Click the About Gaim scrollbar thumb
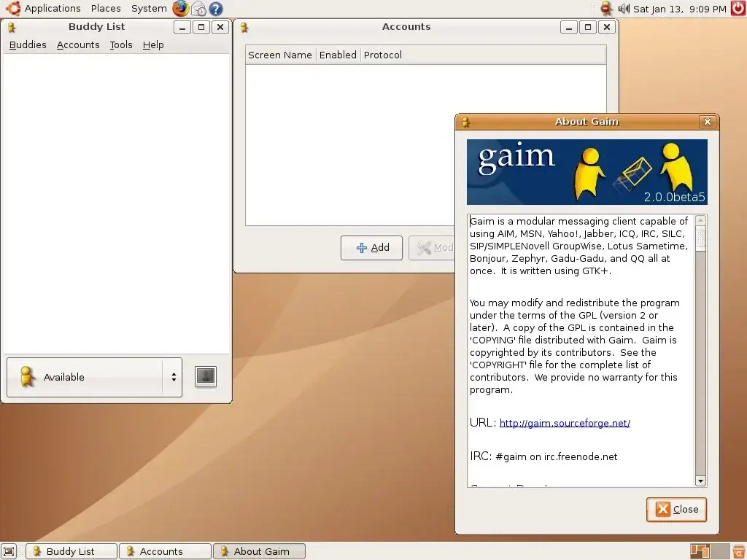This screenshot has width=747, height=560. [700, 237]
